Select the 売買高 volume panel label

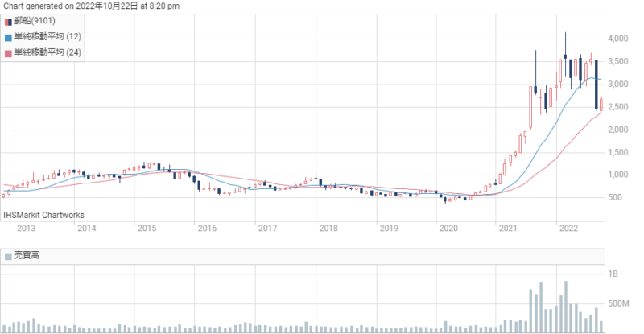pyautogui.click(x=27, y=256)
